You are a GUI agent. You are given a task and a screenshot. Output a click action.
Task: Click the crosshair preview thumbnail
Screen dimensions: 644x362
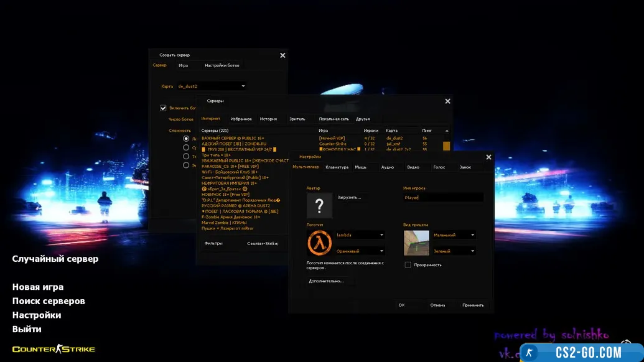tap(416, 243)
